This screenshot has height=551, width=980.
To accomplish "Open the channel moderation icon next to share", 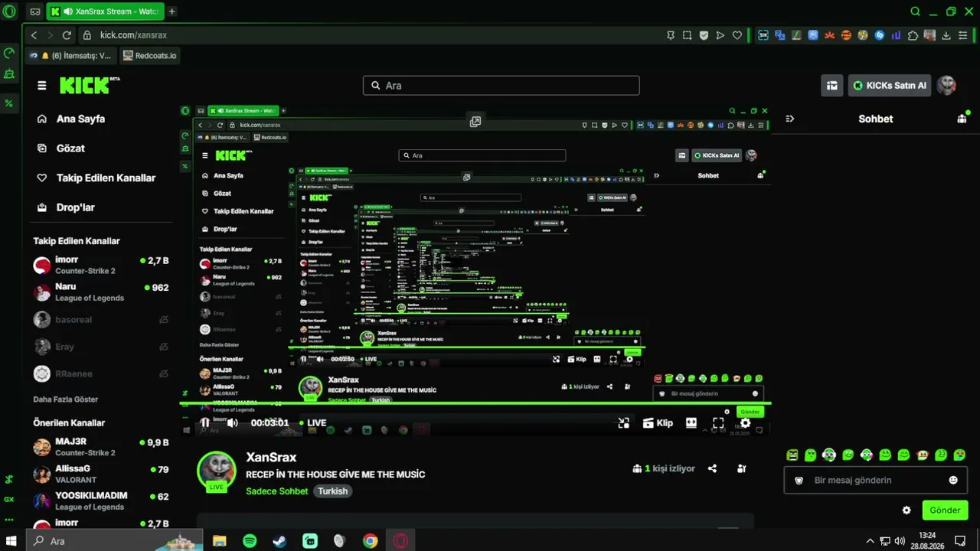I will pos(741,468).
